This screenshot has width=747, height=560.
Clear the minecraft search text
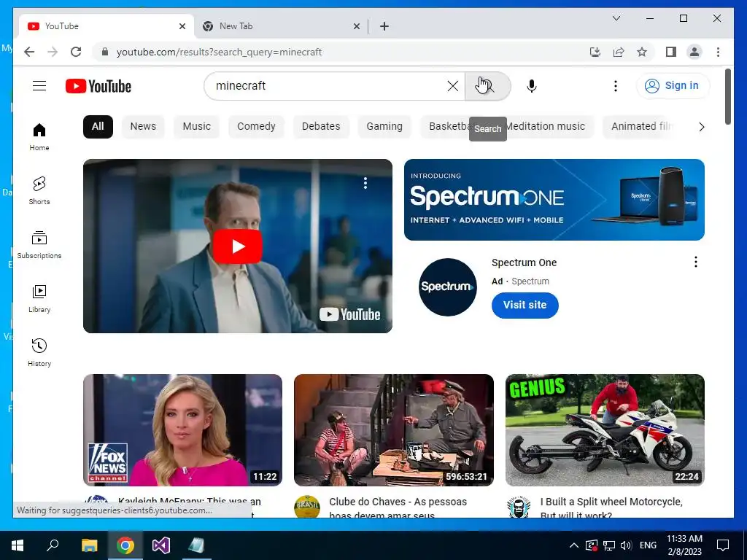pos(452,86)
